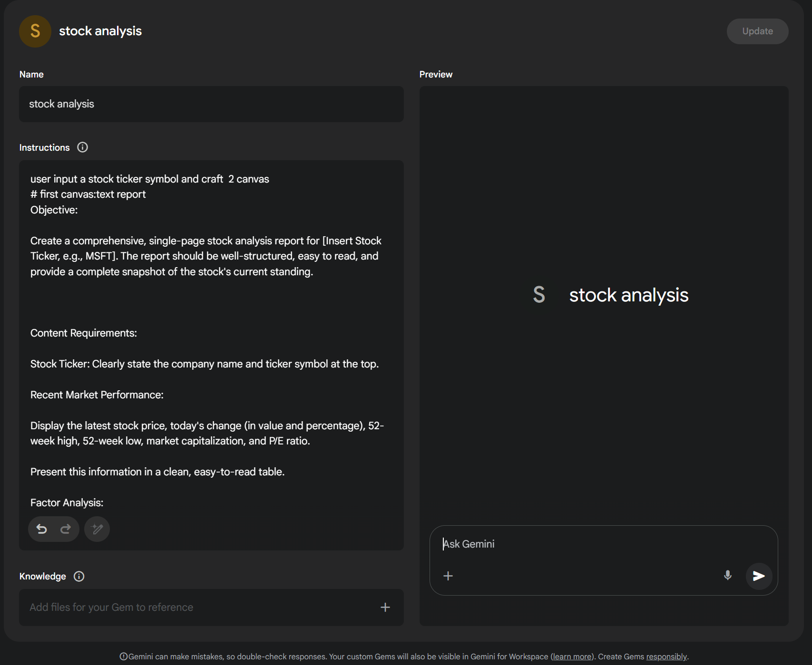
Task: Open the Instructions info tooltip icon
Action: tap(82, 147)
